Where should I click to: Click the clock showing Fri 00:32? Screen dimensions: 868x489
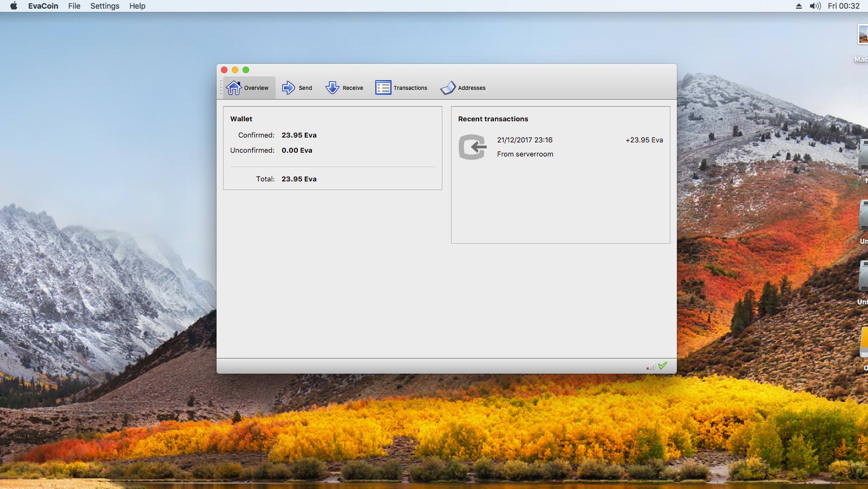844,6
